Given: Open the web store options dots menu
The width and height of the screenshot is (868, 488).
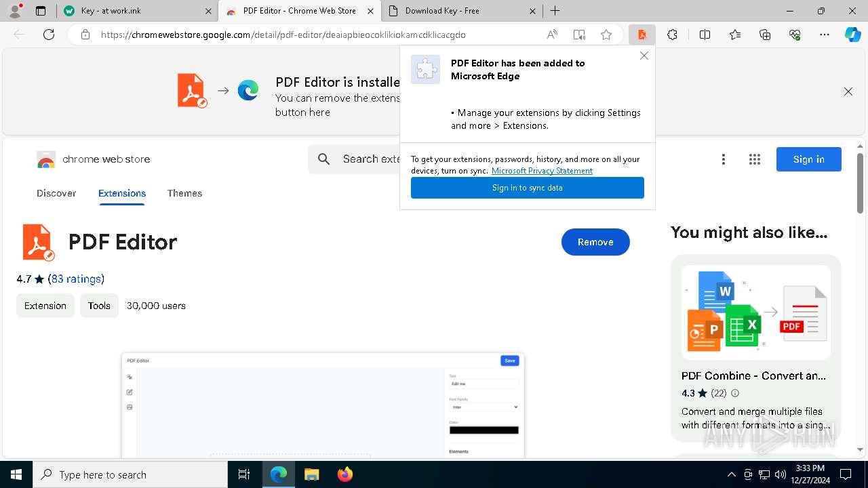Looking at the screenshot, I should pyautogui.click(x=724, y=159).
